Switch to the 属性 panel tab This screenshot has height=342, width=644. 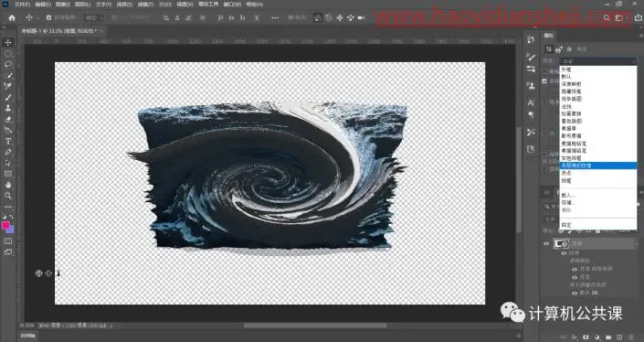[x=548, y=36]
